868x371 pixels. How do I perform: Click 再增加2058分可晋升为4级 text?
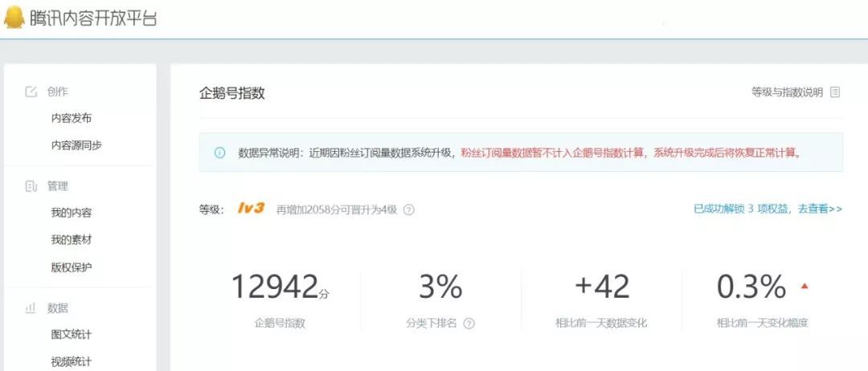[x=337, y=210]
